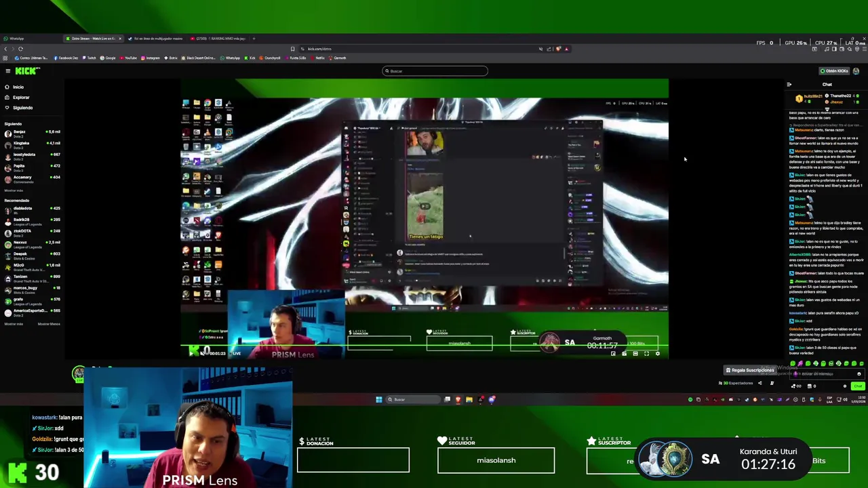This screenshot has width=868, height=488.
Task: Open Nexxuz recommended channel
Action: click(x=32, y=244)
